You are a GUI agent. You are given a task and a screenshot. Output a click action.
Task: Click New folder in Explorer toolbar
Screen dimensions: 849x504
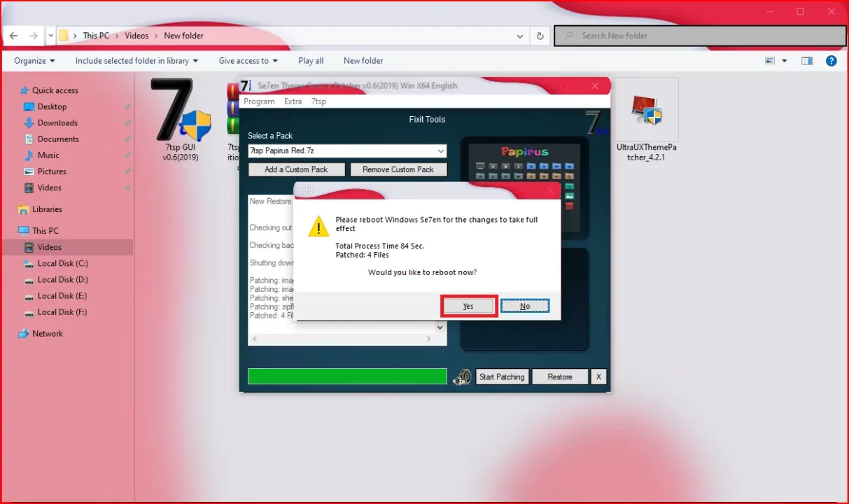point(363,61)
